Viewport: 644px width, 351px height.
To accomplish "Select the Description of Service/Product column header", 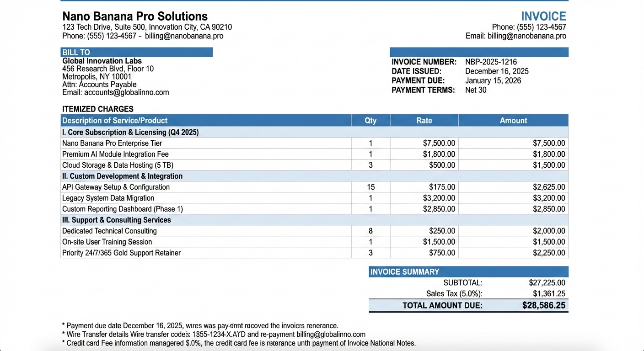I will pyautogui.click(x=114, y=120).
